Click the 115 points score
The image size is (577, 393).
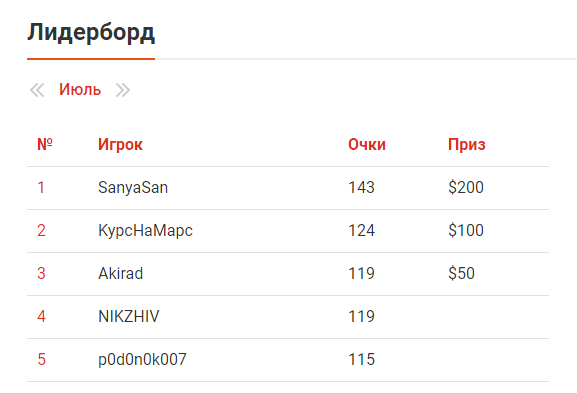(361, 360)
